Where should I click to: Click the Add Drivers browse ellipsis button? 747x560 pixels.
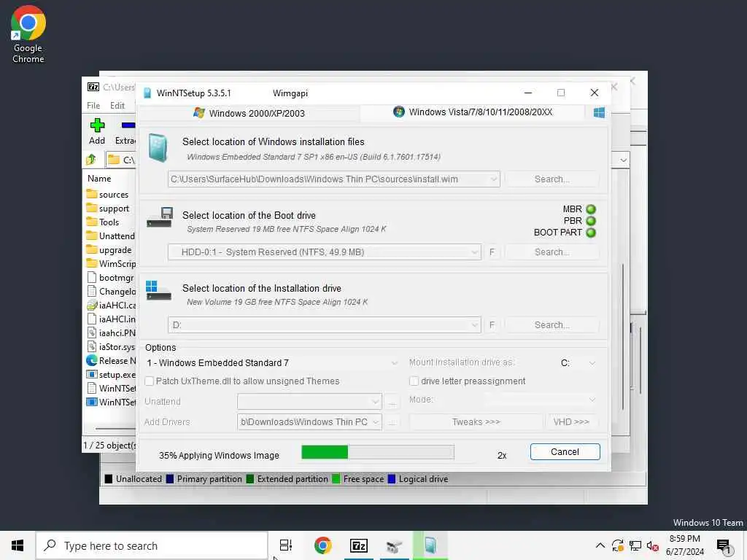392,422
